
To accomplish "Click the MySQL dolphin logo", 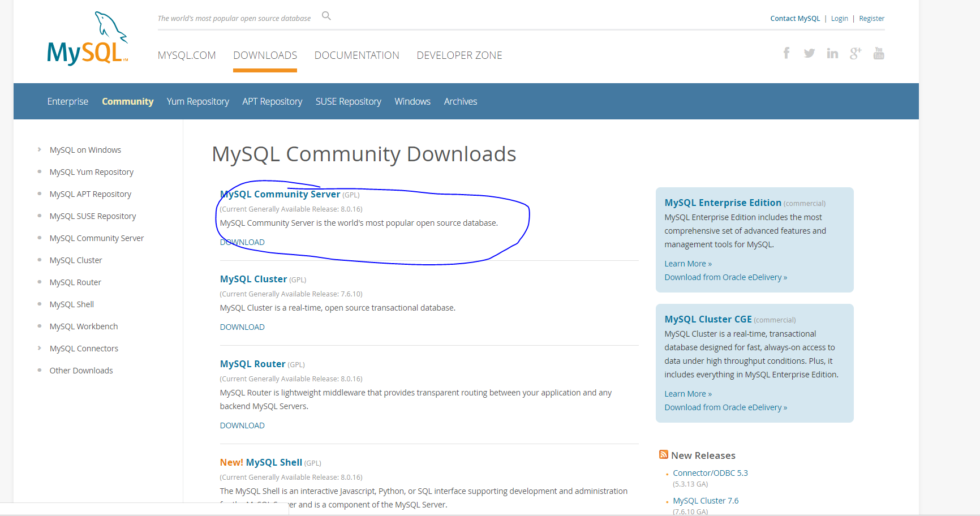I will tap(87, 37).
